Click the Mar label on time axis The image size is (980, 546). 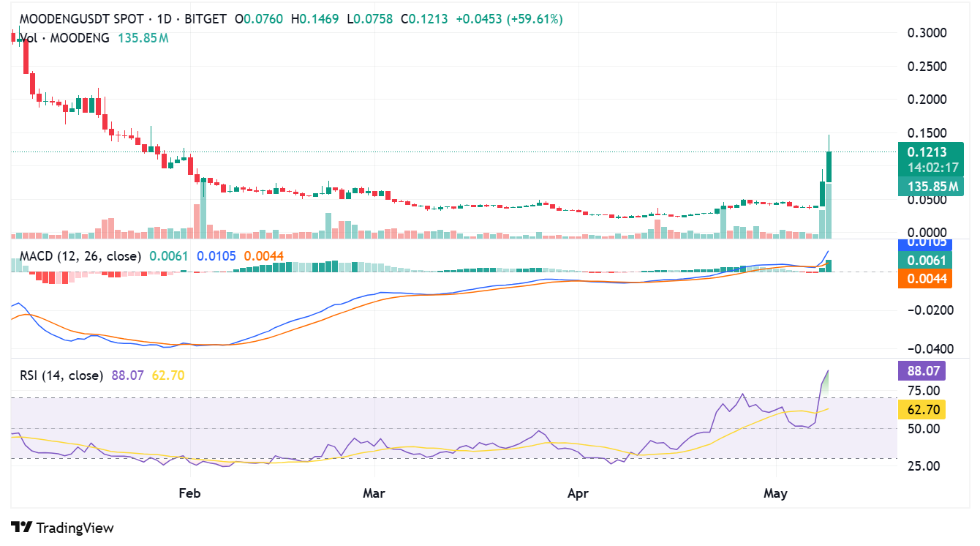tap(374, 493)
